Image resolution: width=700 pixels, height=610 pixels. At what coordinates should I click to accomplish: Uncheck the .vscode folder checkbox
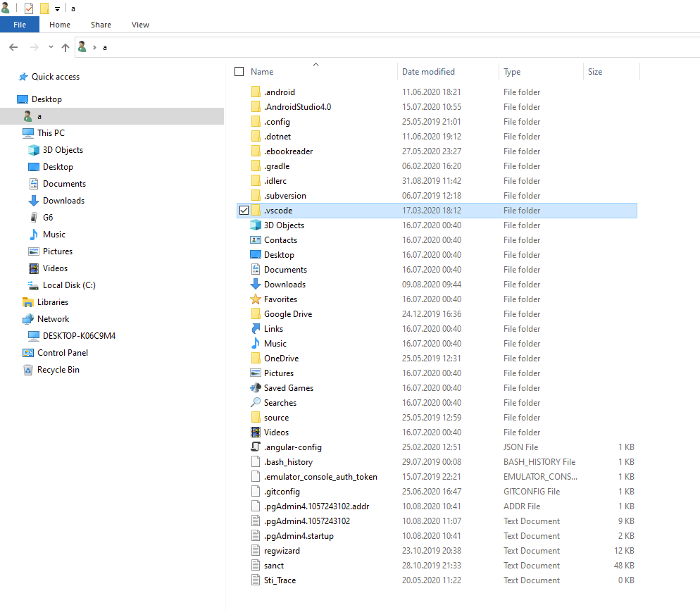pyautogui.click(x=244, y=211)
